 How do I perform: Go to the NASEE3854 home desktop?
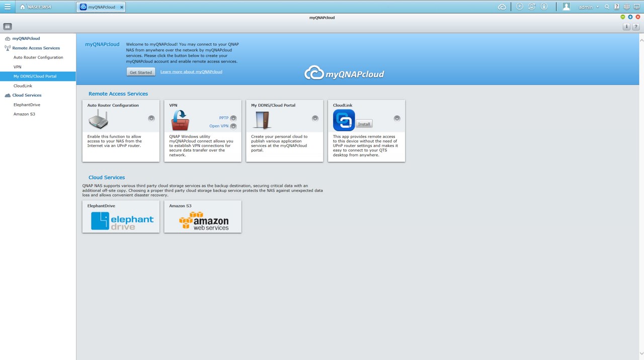[36, 7]
